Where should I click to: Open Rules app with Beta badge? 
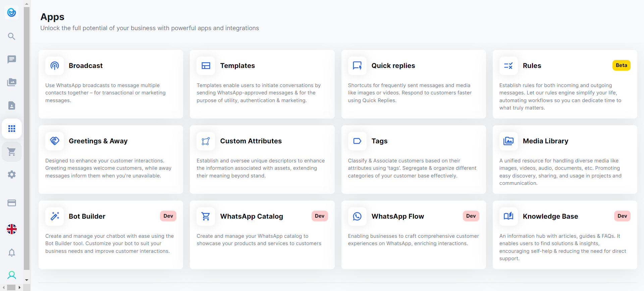tap(565, 84)
